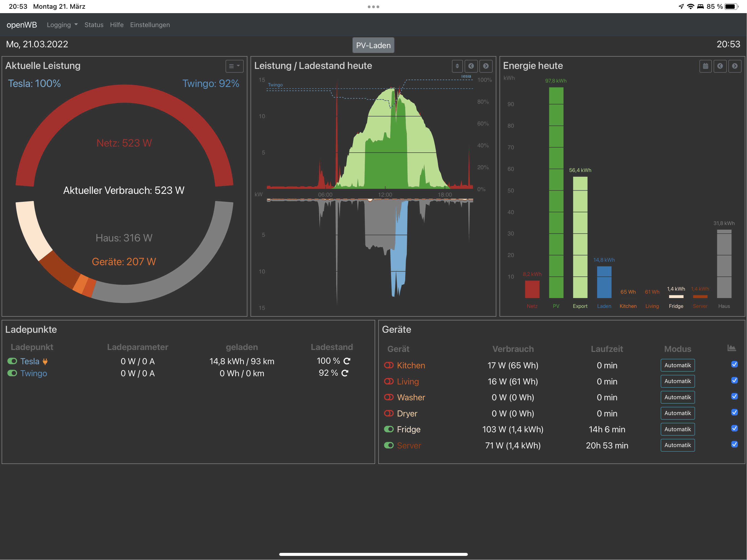Screen dimensions: 747x560
Task: Open the Logging dropdown menu
Action: pos(62,25)
